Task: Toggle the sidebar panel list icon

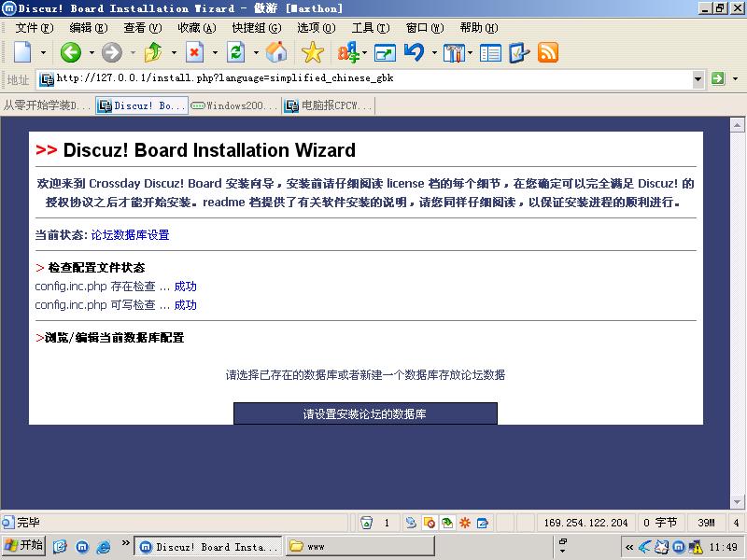Action: coord(490,53)
